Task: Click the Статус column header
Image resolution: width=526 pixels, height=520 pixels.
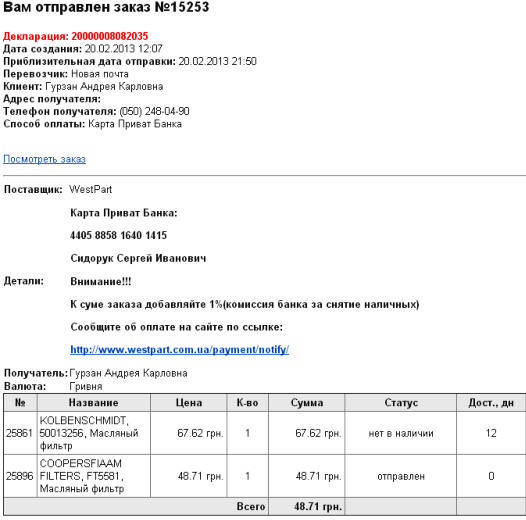Action: pos(401,403)
